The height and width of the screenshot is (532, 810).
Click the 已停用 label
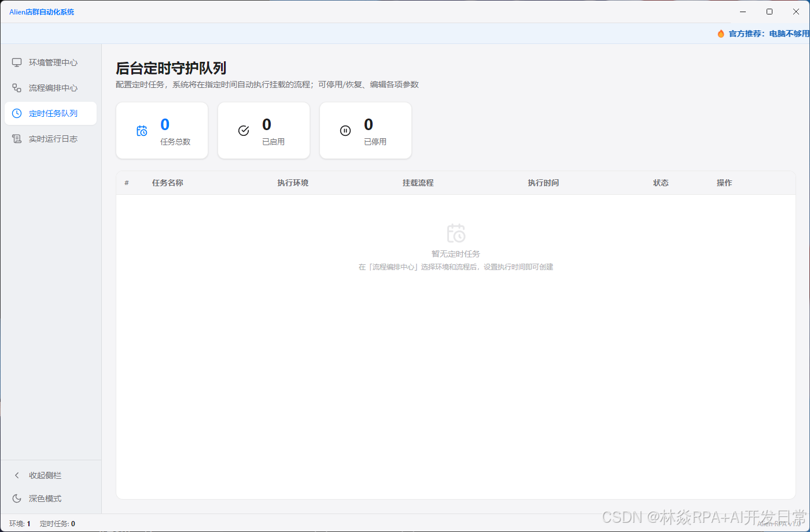(x=375, y=142)
